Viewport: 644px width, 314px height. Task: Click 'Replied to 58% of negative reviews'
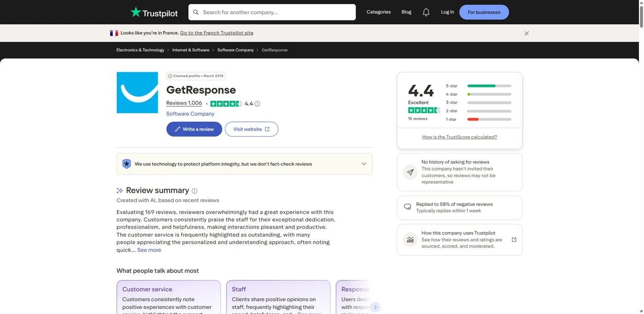(454, 204)
